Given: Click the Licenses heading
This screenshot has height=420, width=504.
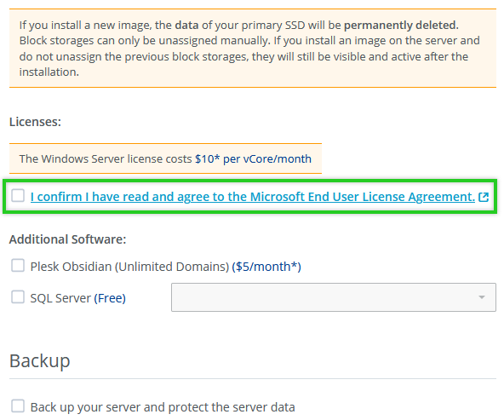Looking at the screenshot, I should (x=35, y=122).
